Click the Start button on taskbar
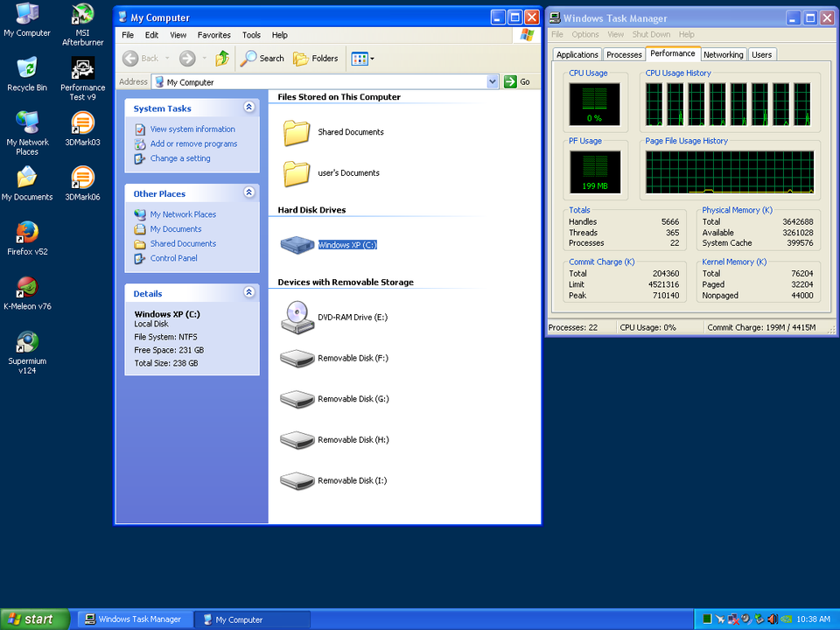This screenshot has width=840, height=630. [x=35, y=619]
